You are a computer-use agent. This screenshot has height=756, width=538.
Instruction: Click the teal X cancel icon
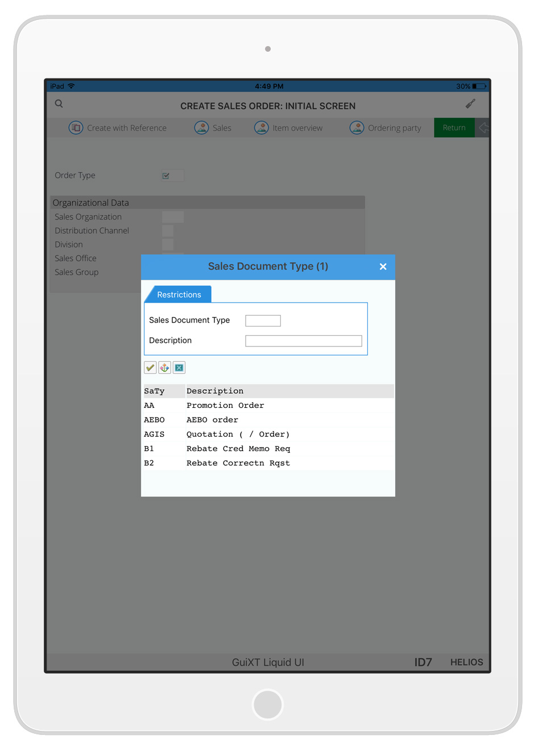(x=179, y=368)
